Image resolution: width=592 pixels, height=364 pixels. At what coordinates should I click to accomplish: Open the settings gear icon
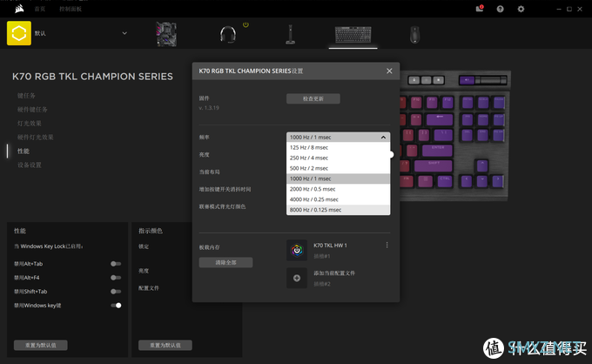tap(521, 9)
